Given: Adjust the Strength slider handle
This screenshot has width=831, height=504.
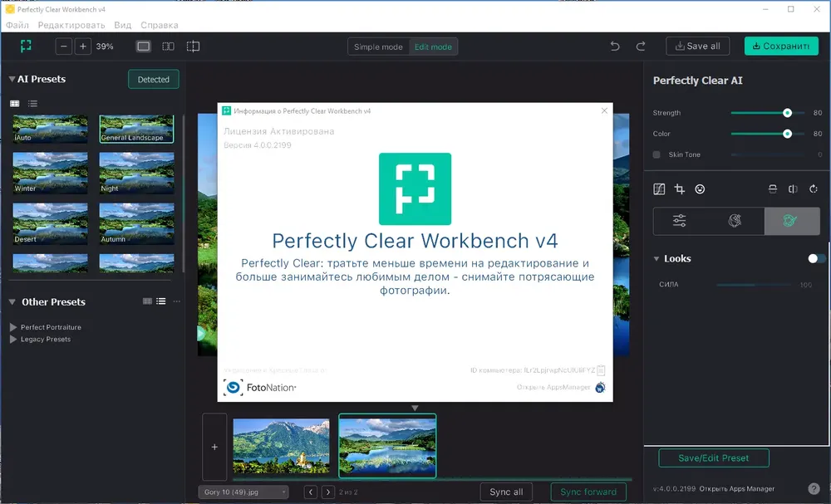Looking at the screenshot, I should (788, 113).
